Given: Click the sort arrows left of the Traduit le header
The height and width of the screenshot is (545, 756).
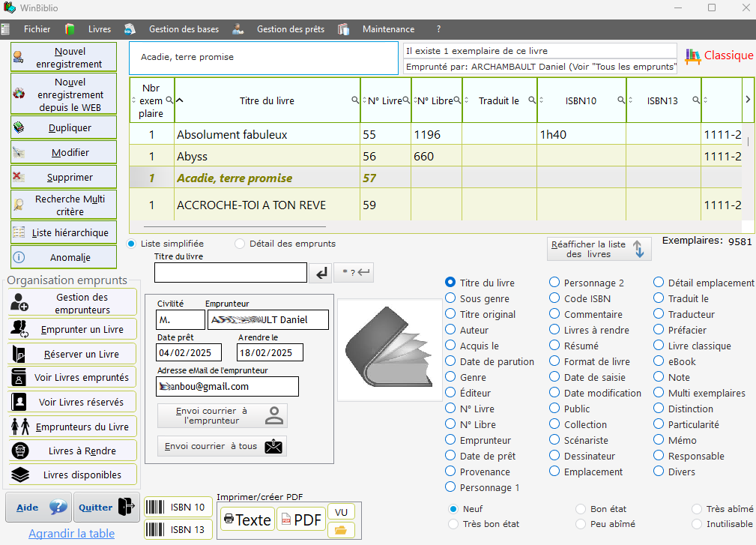Looking at the screenshot, I should 466,100.
